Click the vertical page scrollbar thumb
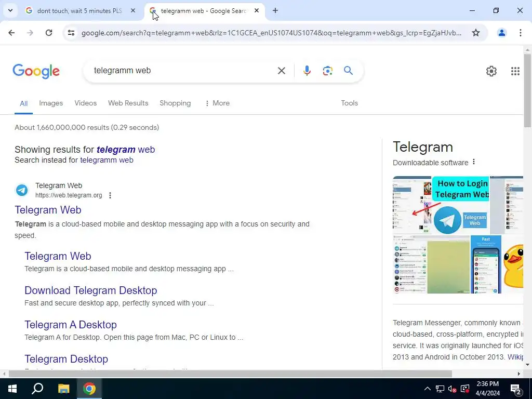Viewport: 532px width, 399px height. 527,90
